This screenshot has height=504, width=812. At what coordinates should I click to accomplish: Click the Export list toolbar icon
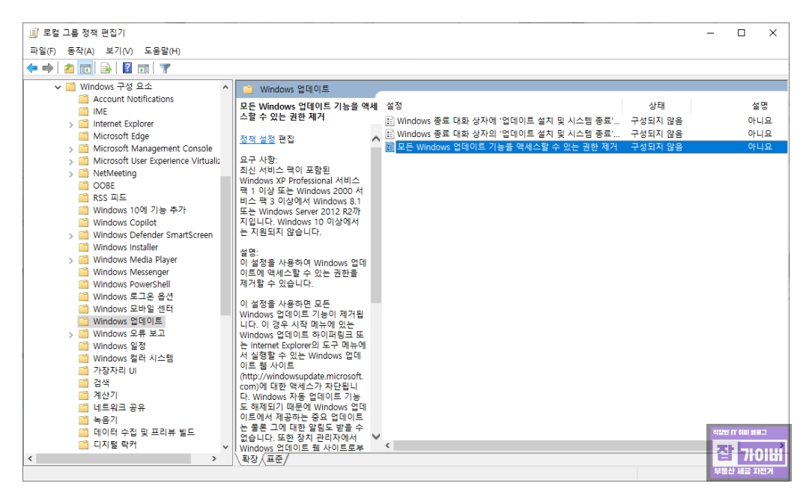click(106, 68)
